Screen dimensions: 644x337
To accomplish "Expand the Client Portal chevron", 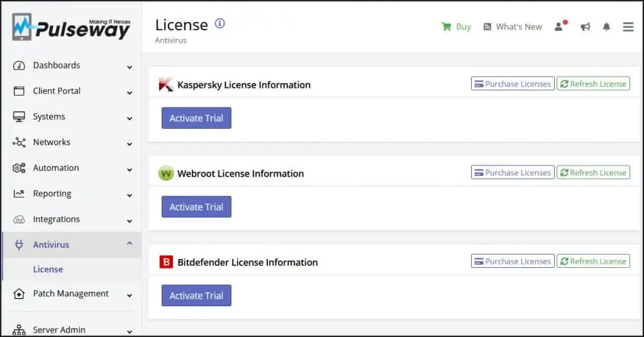I will click(x=130, y=93).
